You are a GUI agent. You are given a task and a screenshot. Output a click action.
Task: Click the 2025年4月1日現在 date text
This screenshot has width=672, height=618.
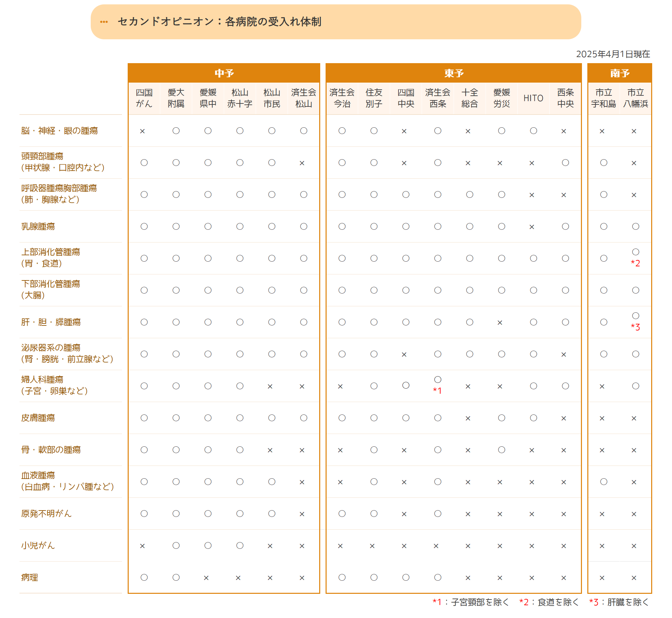[x=613, y=54]
